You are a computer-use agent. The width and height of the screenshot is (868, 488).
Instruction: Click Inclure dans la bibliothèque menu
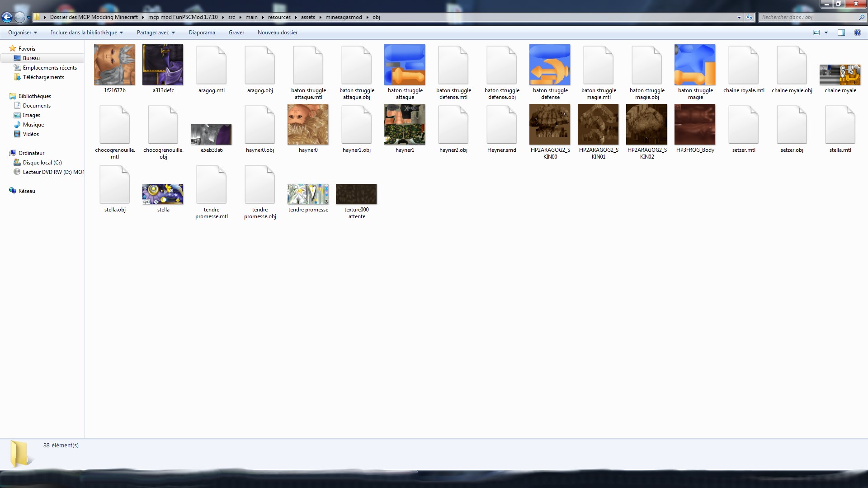(86, 33)
